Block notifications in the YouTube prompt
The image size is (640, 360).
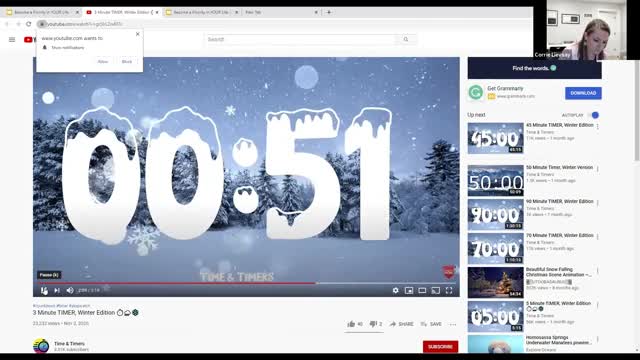[127, 62]
